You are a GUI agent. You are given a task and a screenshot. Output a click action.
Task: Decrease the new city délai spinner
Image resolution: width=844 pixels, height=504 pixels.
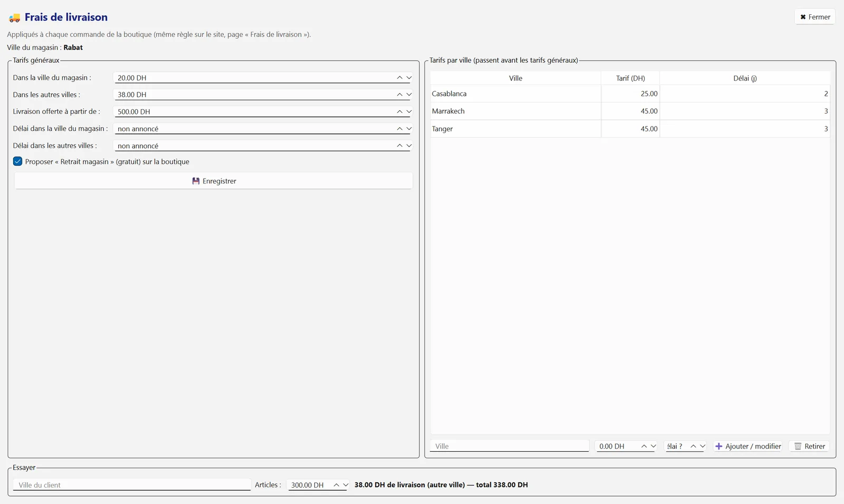click(x=703, y=446)
